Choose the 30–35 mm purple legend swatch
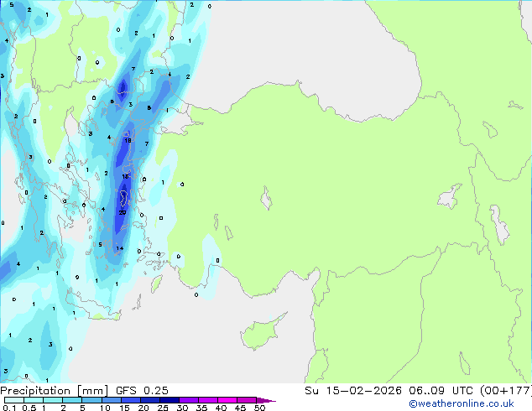 189,400
